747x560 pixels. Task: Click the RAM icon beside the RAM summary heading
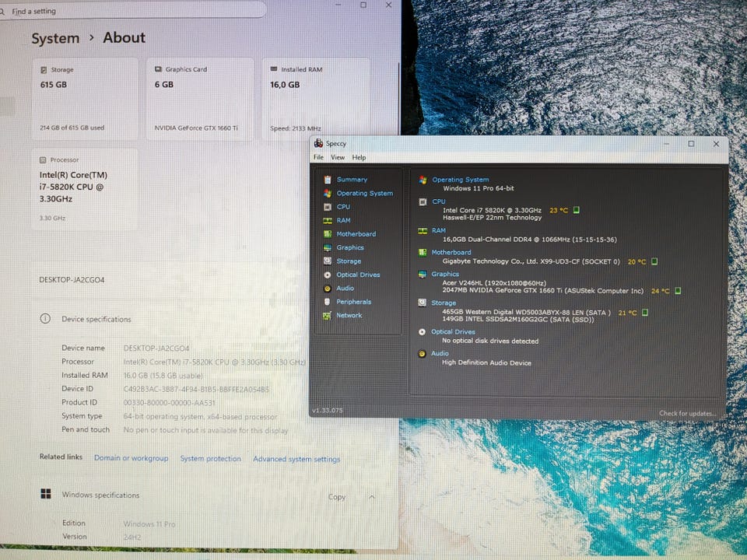click(423, 231)
